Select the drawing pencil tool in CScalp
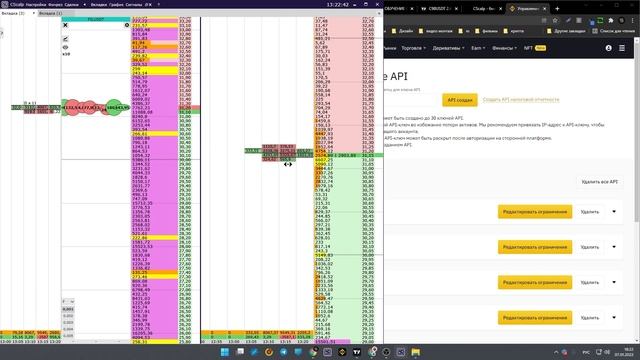This screenshot has height=360, width=640. [65, 39]
